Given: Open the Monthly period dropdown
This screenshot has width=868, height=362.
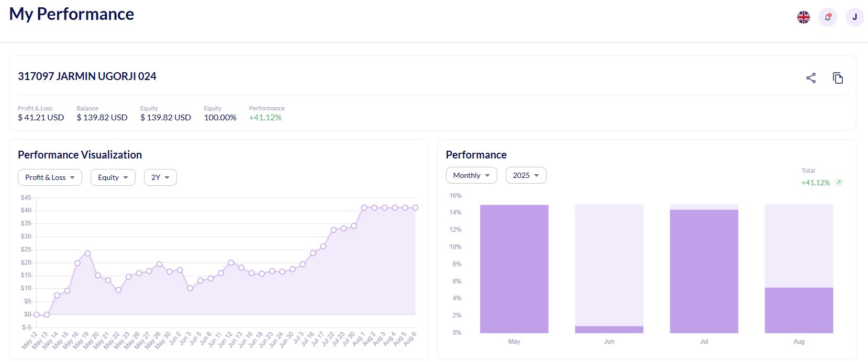Looking at the screenshot, I should point(471,175).
